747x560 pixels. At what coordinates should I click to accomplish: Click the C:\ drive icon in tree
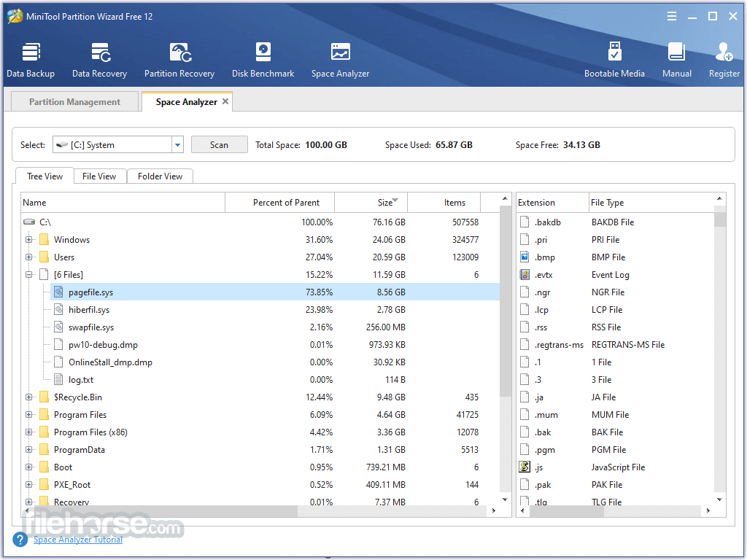(x=29, y=222)
